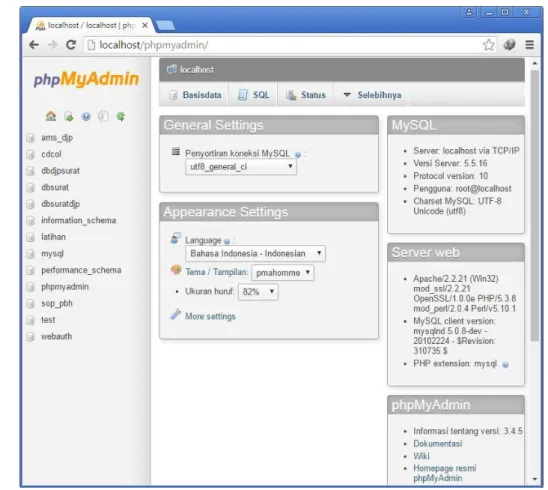Click the database icon next to phpmyadmin
The width and height of the screenshot is (548, 490).
[31, 287]
